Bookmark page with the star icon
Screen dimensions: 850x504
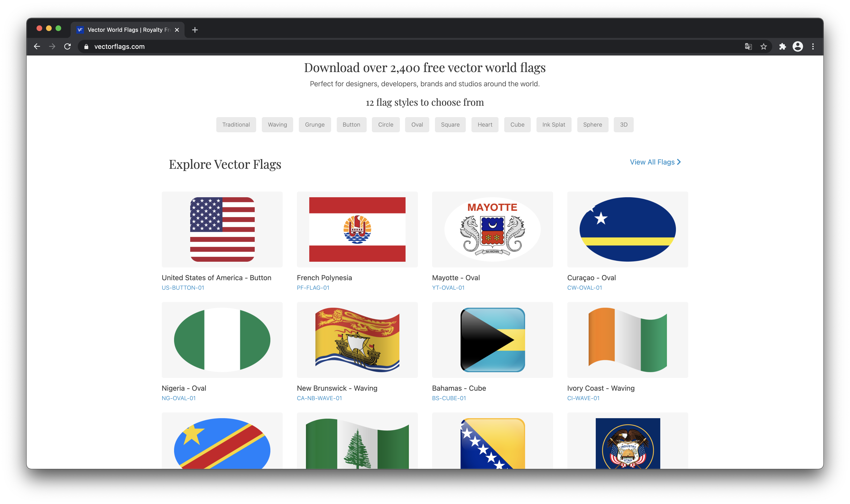pyautogui.click(x=763, y=46)
